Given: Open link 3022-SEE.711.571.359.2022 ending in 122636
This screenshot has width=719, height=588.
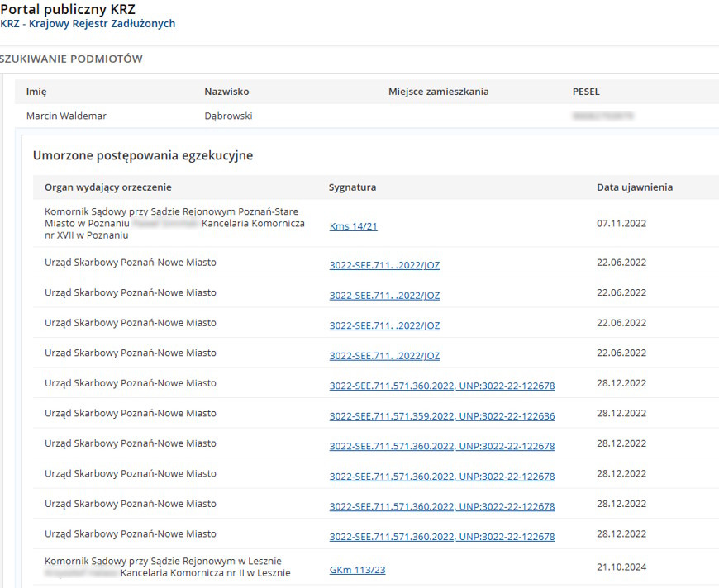Looking at the screenshot, I should 441,416.
